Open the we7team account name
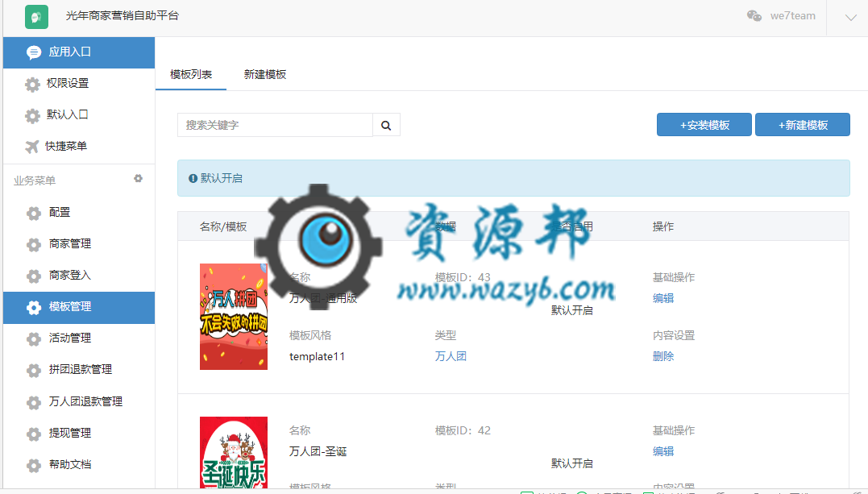The width and height of the screenshot is (868, 494). point(793,16)
